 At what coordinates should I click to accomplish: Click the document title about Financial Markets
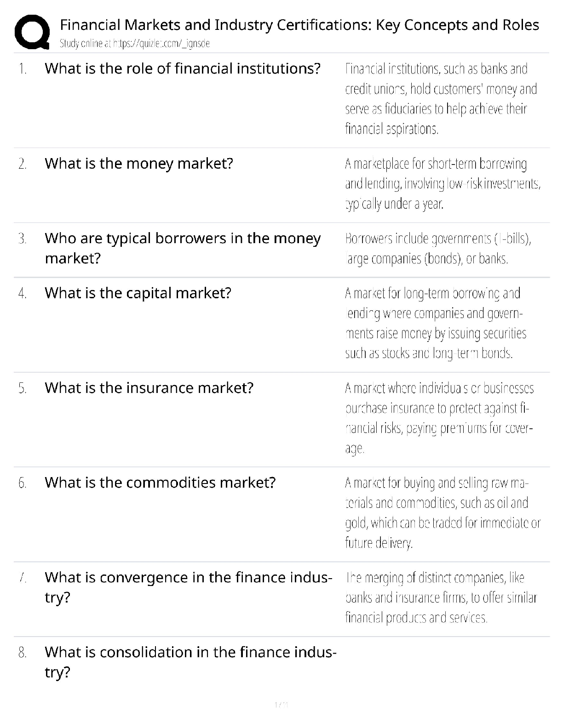pyautogui.click(x=299, y=25)
